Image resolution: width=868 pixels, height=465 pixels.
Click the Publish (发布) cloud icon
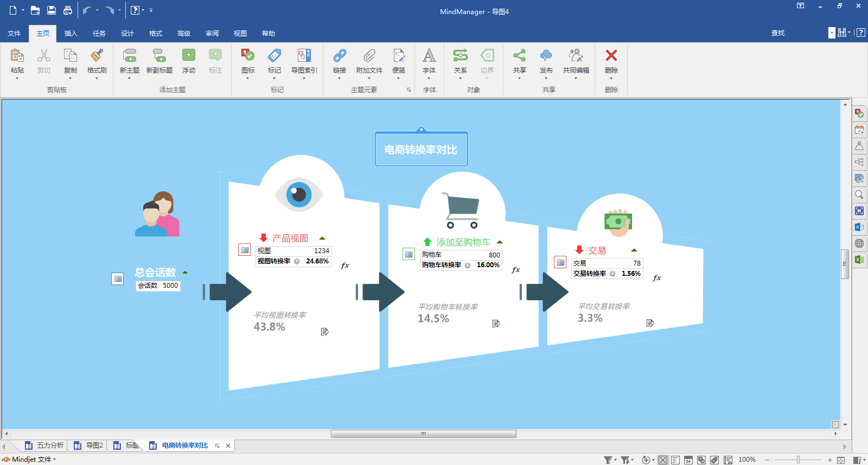pos(546,55)
